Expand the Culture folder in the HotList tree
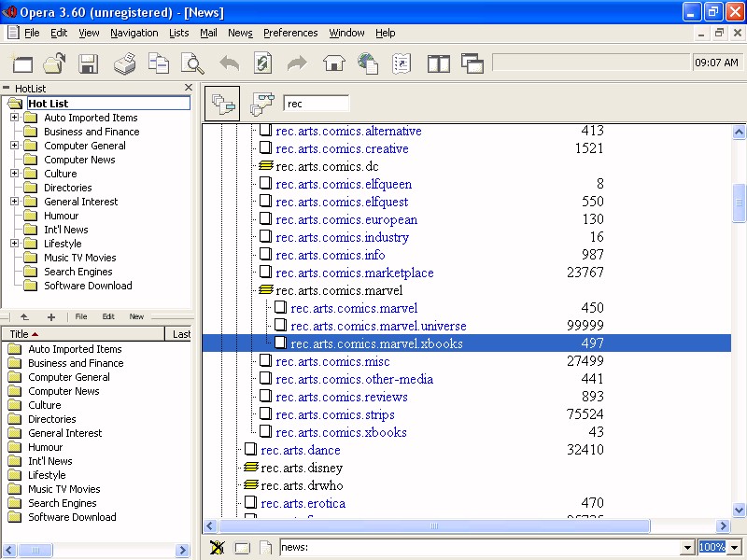This screenshot has height=560, width=747. pyautogui.click(x=15, y=174)
